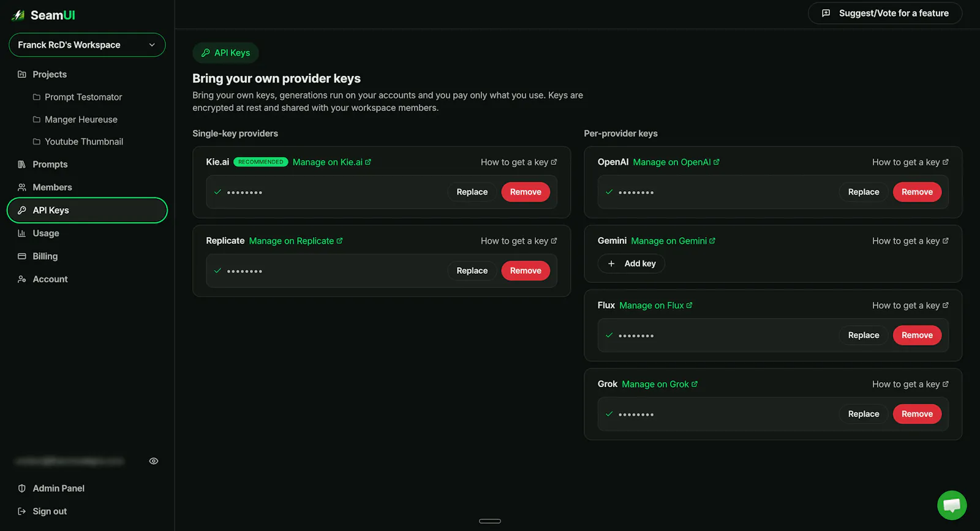Open the Projects section
This screenshot has height=531, width=980.
point(50,74)
